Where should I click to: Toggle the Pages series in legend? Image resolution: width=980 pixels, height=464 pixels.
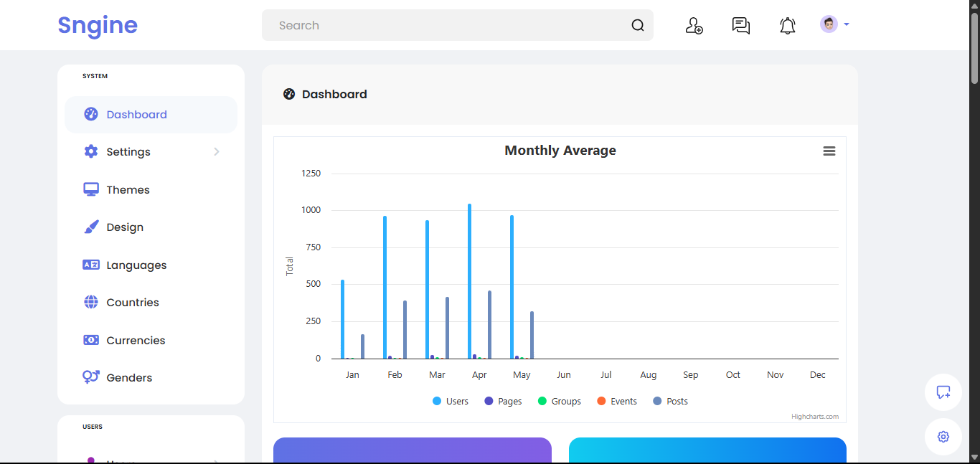point(503,402)
